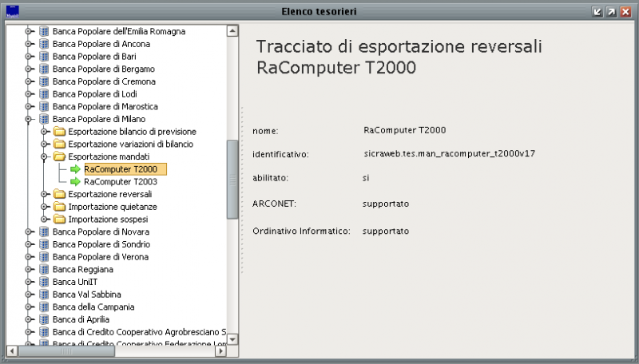Screen dimensions: 639x364
Task: Collapse the Banca Popolare di Milano node
Action: [30, 119]
